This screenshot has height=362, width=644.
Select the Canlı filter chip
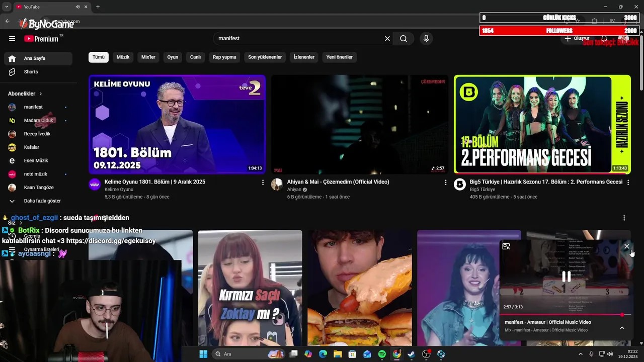[x=195, y=57]
